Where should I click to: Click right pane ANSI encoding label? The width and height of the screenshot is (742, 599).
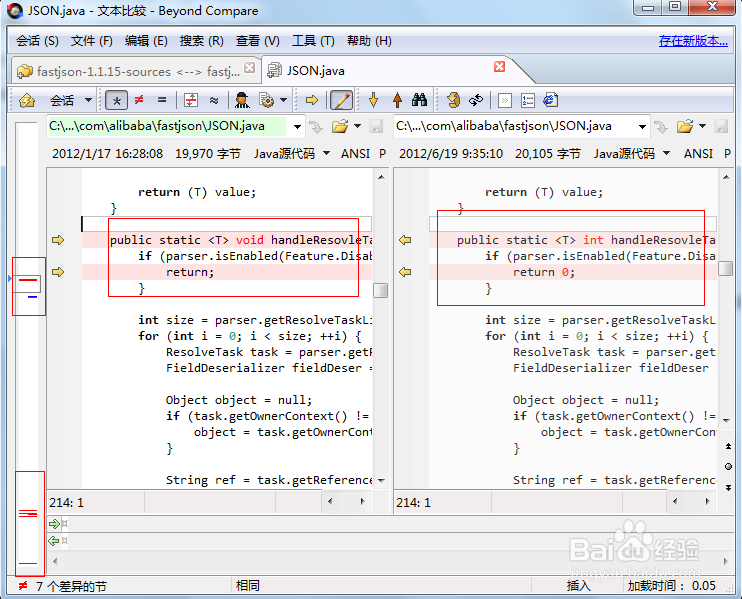click(x=698, y=153)
